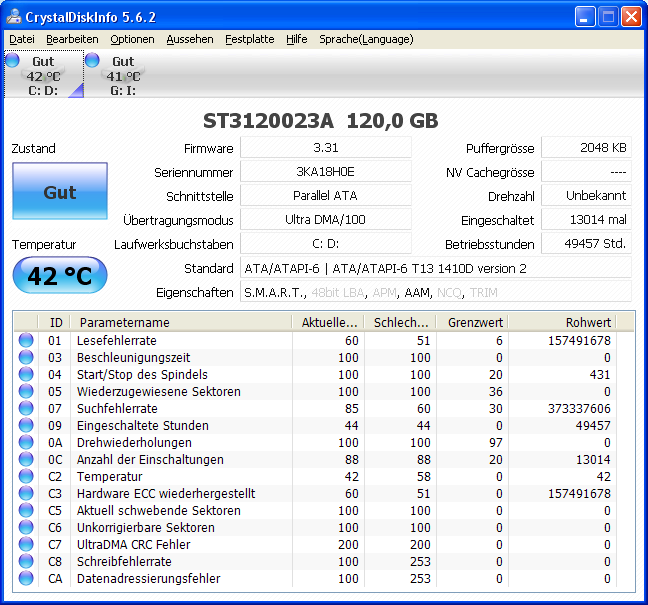The width and height of the screenshot is (648, 605).
Task: Click status orb for UltraDMA CRC Fehler
Action: (x=26, y=544)
